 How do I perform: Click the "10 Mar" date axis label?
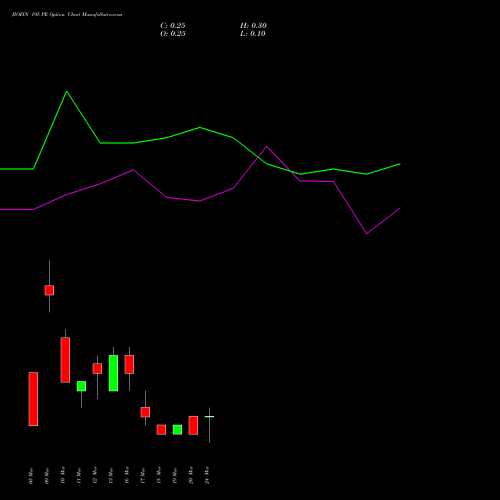63,475
